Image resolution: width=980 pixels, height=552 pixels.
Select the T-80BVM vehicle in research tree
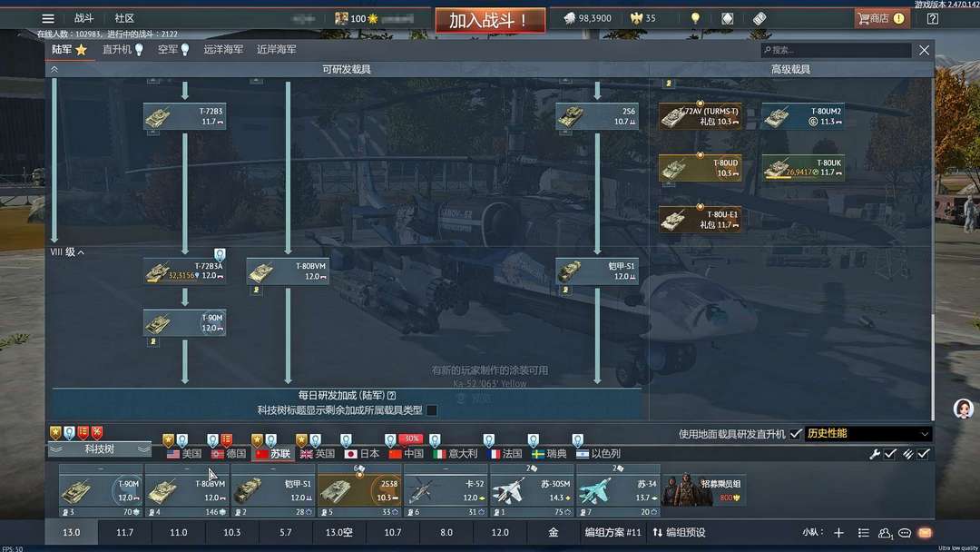tap(288, 271)
